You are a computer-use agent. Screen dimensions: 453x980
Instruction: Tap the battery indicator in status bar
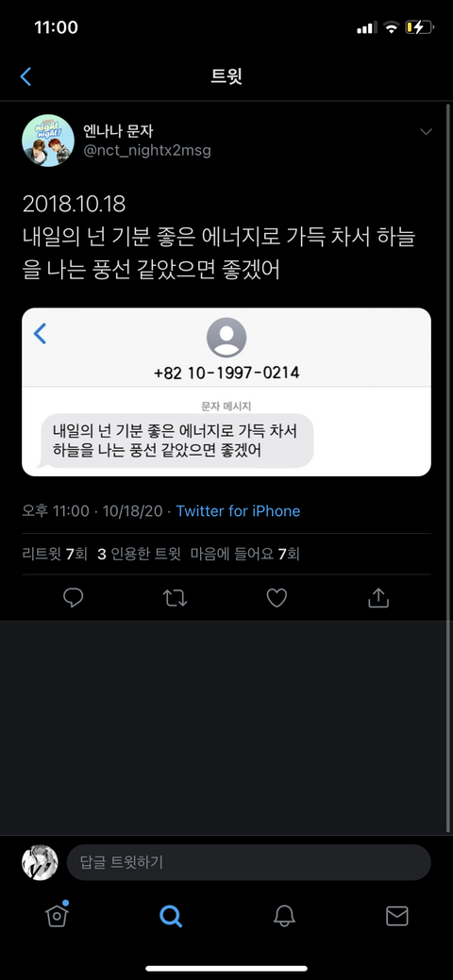(x=419, y=27)
